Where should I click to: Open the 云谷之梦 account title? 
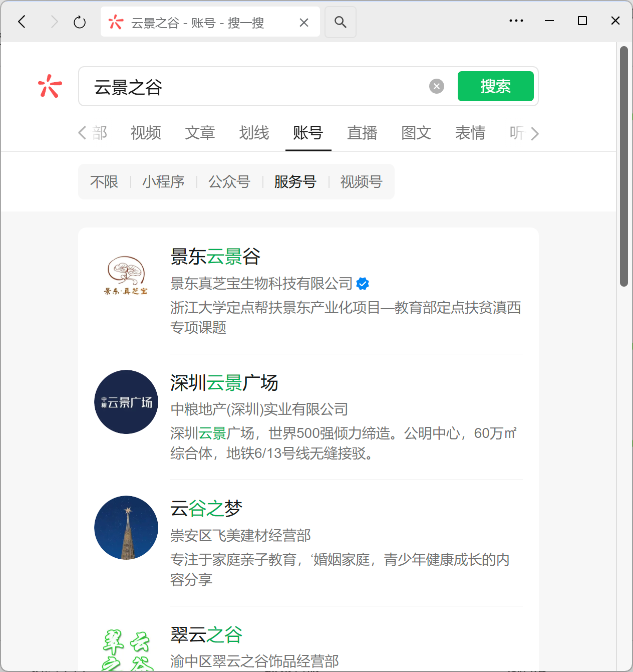pyautogui.click(x=206, y=509)
